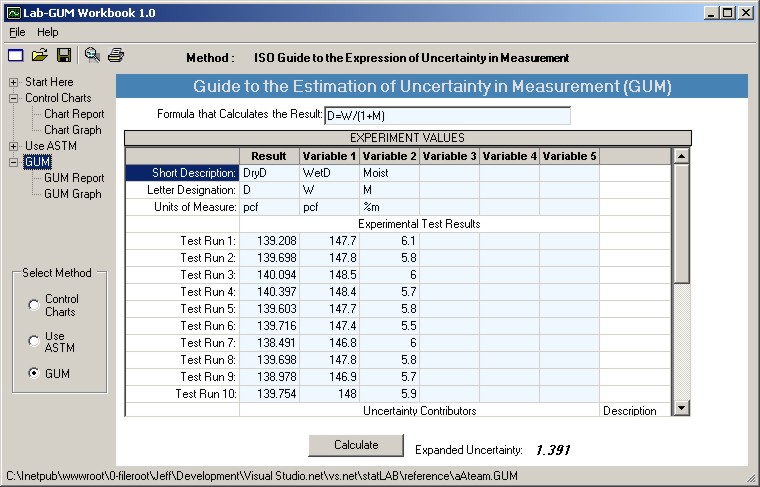
Task: Click Test Run 6 moisture 5.5
Action: [390, 326]
